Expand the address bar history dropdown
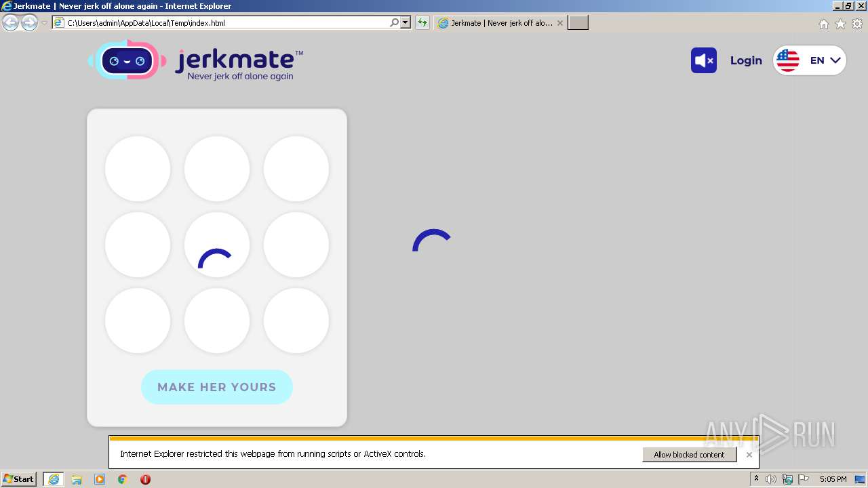 pyautogui.click(x=406, y=22)
